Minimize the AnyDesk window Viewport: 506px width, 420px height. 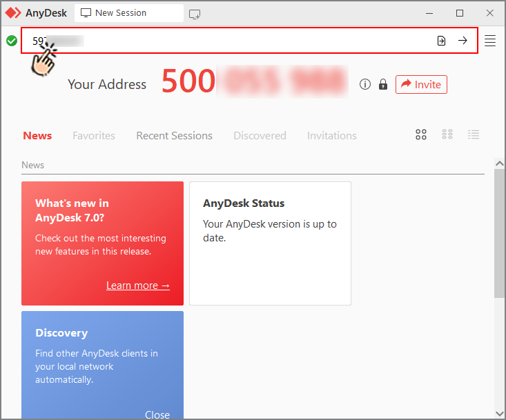[429, 13]
